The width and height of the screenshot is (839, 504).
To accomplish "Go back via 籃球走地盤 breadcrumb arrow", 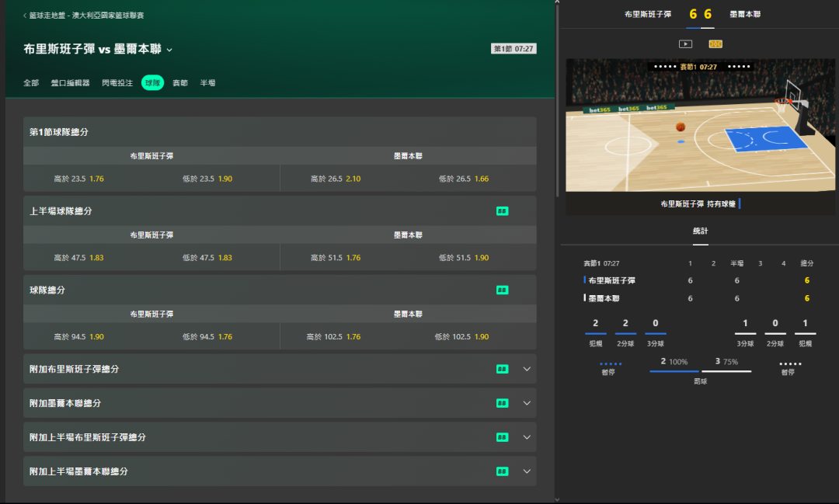I will 25,16.
